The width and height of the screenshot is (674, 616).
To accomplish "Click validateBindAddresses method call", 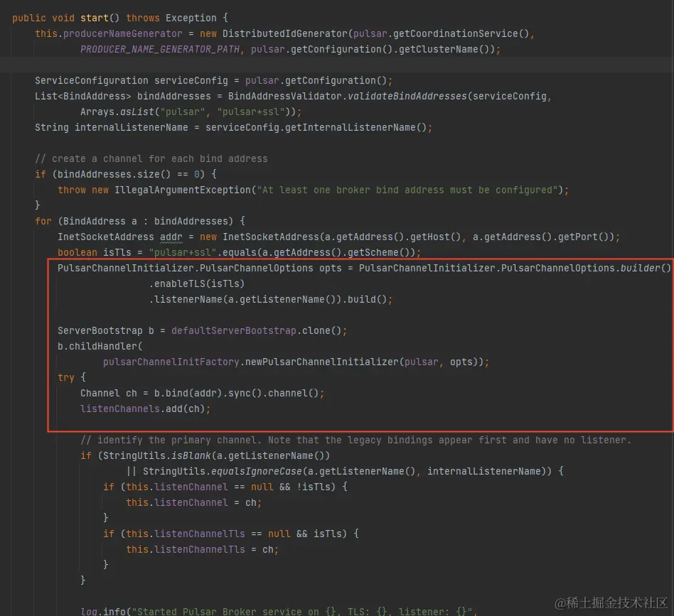I will click(x=407, y=96).
